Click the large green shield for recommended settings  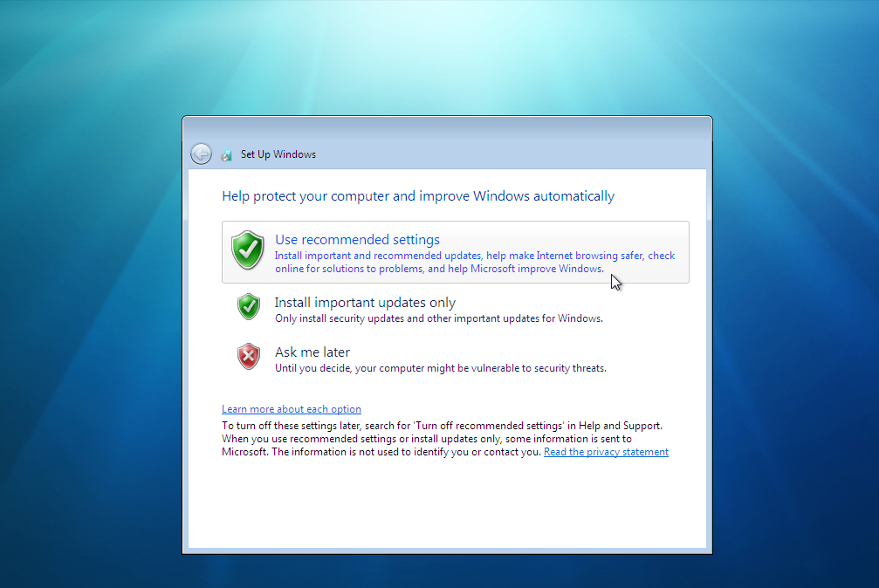coord(247,250)
